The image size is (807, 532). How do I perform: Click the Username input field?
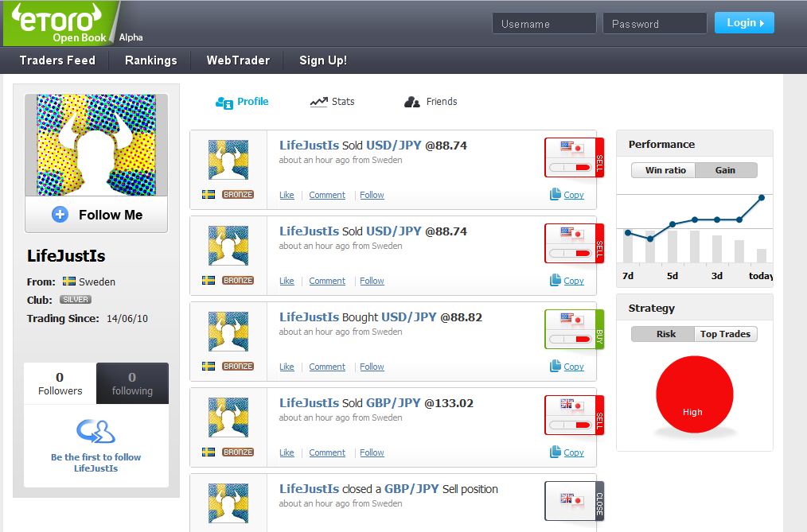click(544, 24)
